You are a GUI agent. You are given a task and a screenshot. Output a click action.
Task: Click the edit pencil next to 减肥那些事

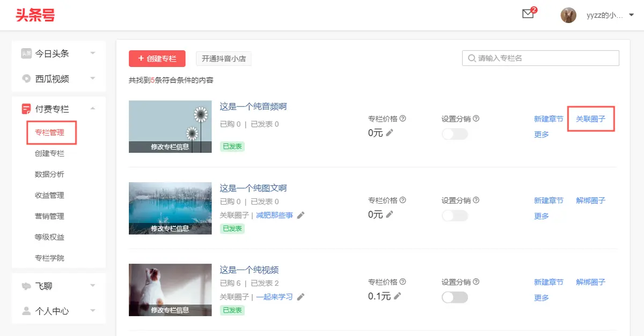coord(301,214)
